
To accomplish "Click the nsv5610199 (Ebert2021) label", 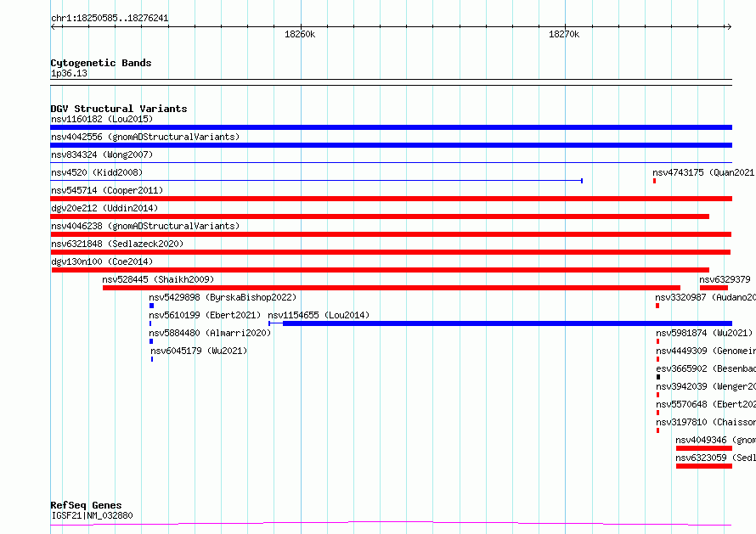I will click(205, 315).
